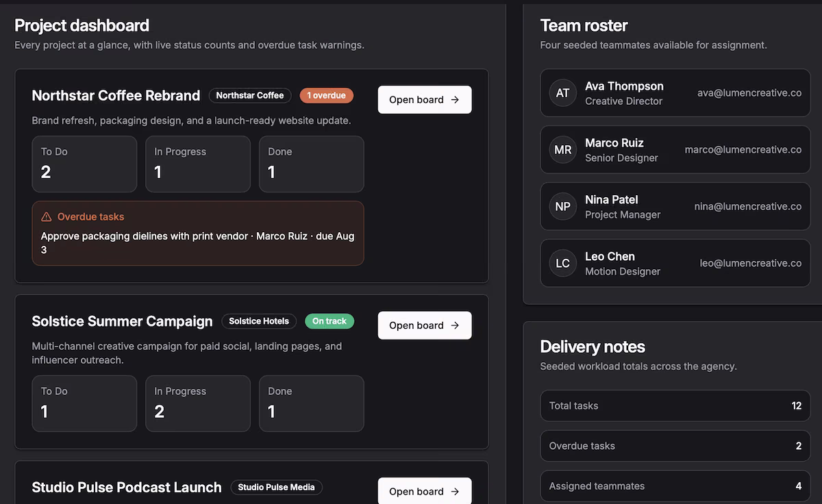
Task: Click the Approve packaging dielines overdue task
Action: (x=198, y=242)
